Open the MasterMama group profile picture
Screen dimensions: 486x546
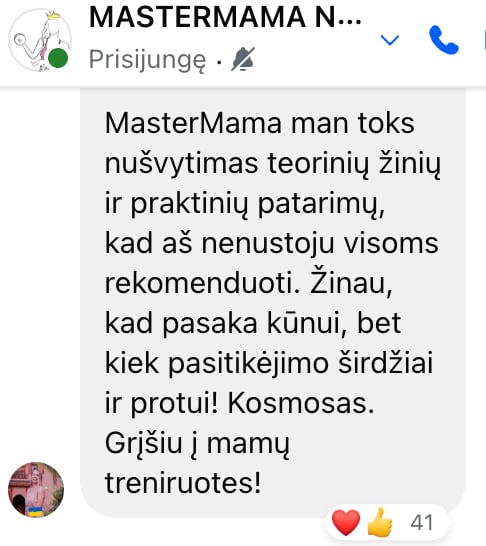point(40,40)
